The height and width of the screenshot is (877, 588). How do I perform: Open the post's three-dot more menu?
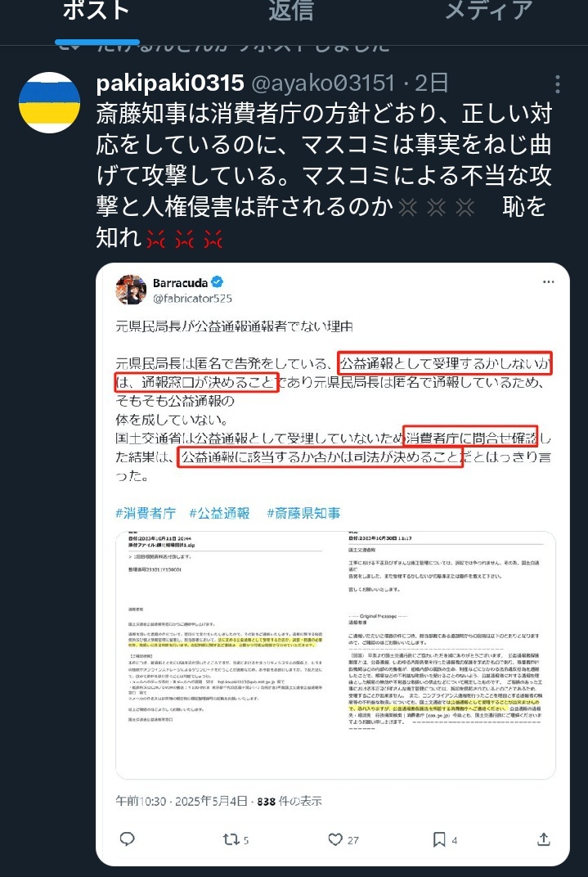click(557, 84)
